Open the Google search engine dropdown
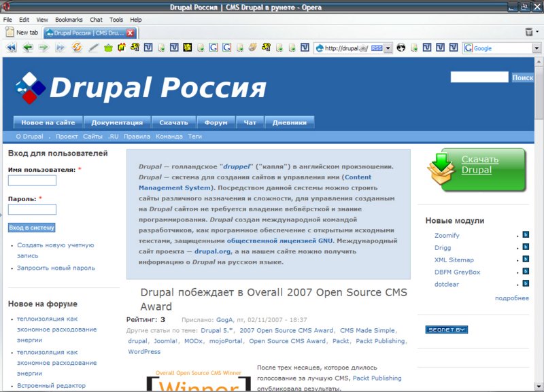 point(537,48)
